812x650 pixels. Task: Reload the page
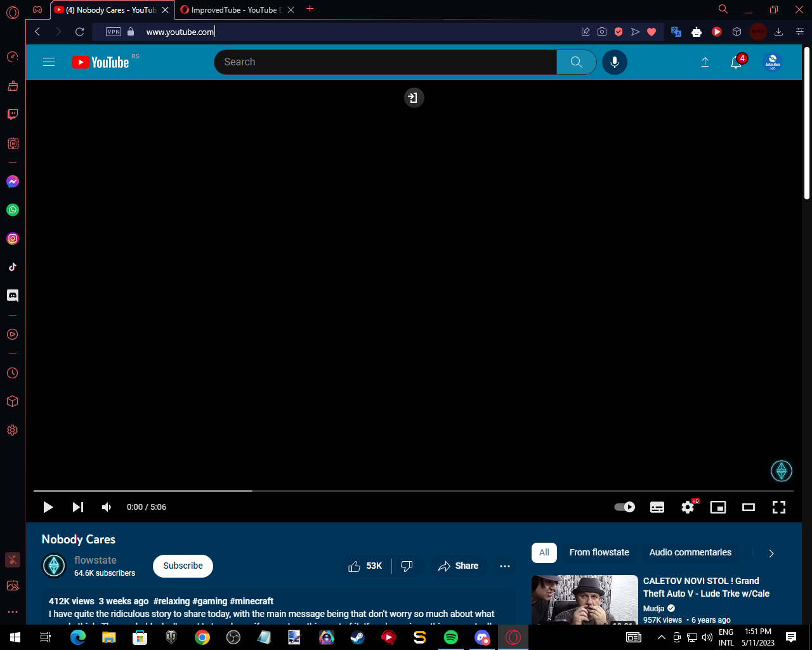(79, 32)
